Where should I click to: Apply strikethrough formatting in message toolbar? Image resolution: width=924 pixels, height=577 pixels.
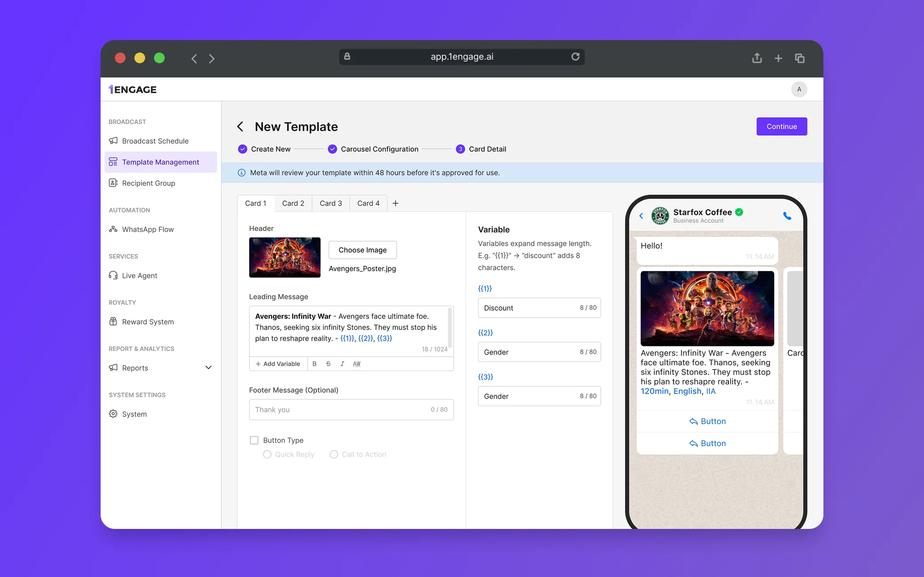tap(328, 364)
